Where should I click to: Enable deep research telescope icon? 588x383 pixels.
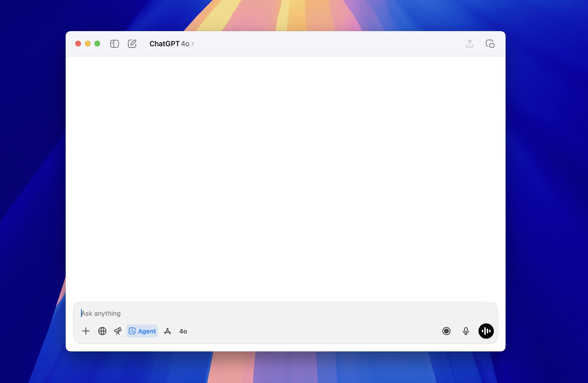point(118,331)
